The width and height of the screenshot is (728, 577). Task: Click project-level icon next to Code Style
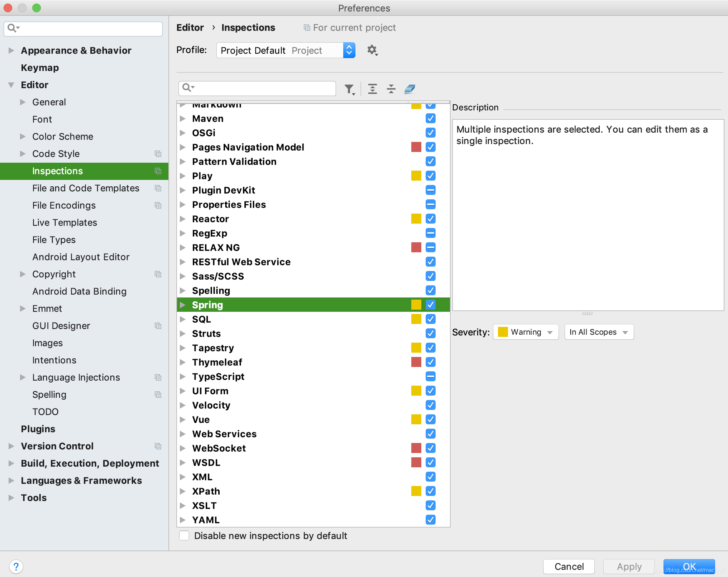tap(158, 154)
